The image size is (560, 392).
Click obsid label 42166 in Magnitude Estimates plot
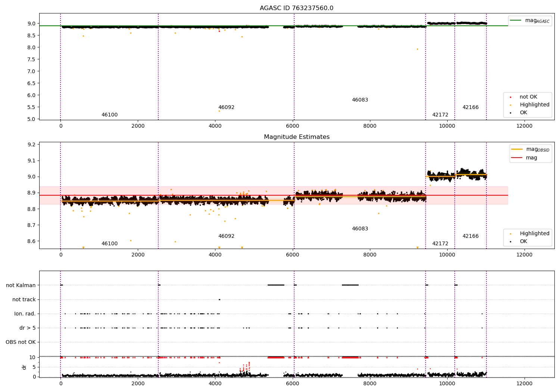470,236
